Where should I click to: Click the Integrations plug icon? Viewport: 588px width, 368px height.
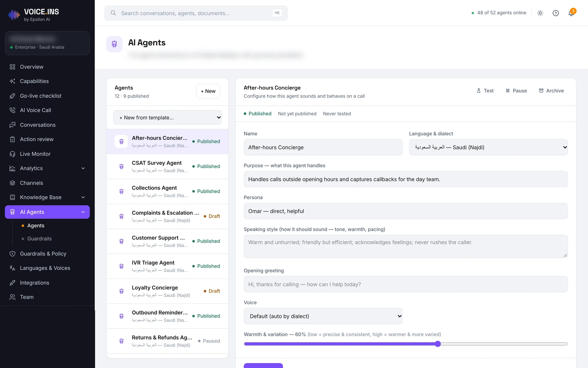pos(12,283)
